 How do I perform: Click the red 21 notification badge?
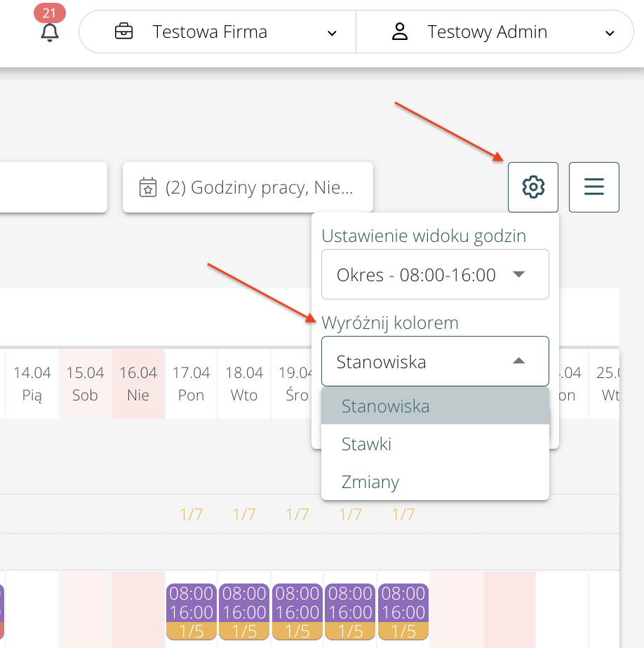49,13
